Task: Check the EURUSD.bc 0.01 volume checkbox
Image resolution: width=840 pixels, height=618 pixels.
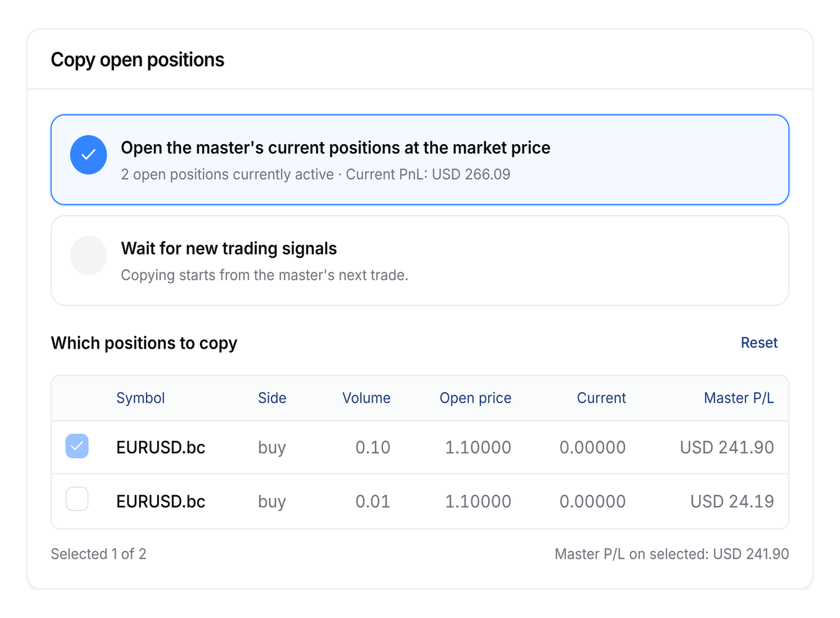Action: click(77, 499)
